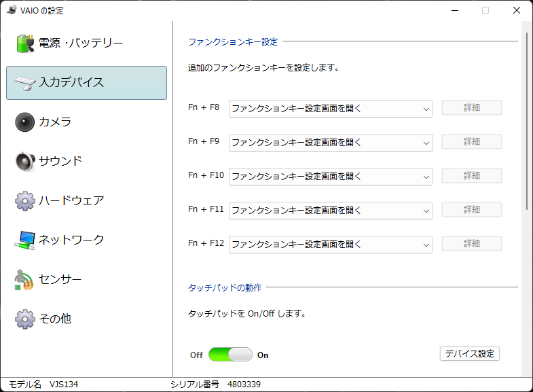Click 詳細 button for Fn + F11

tap(472, 210)
